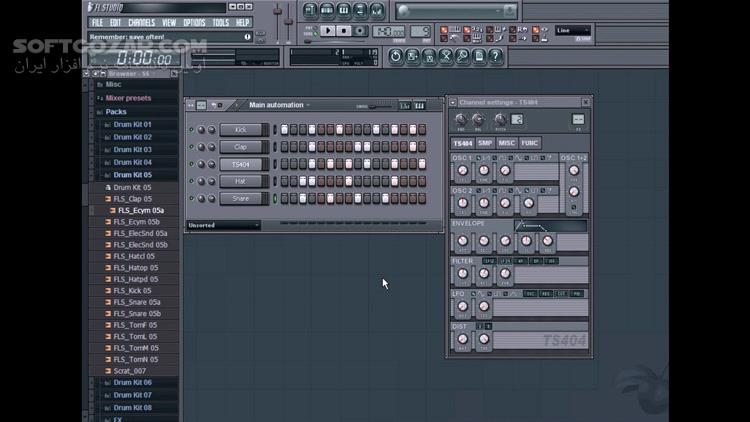Click the hint bar info icon

tap(247, 37)
